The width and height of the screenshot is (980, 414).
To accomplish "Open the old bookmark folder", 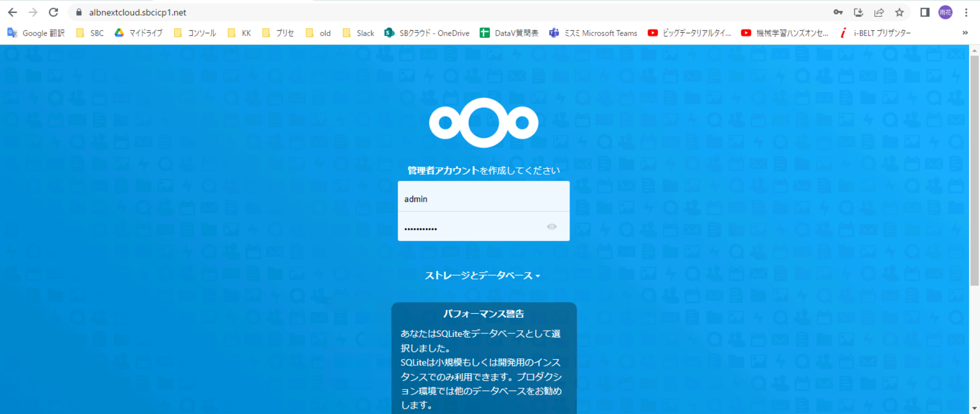I will coord(318,33).
